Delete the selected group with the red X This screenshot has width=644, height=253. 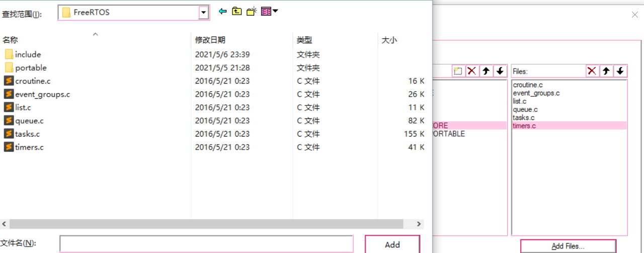pyautogui.click(x=472, y=71)
